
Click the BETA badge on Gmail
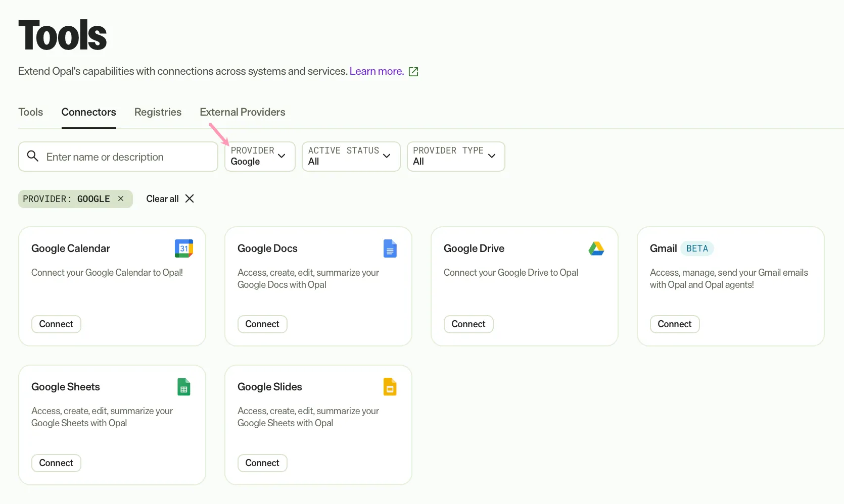pyautogui.click(x=697, y=248)
